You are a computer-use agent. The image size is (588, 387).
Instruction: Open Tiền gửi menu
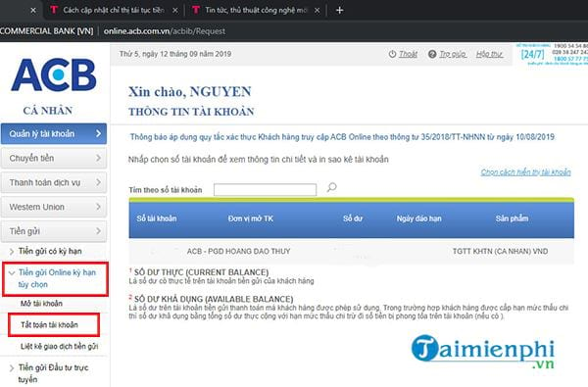coord(54,231)
